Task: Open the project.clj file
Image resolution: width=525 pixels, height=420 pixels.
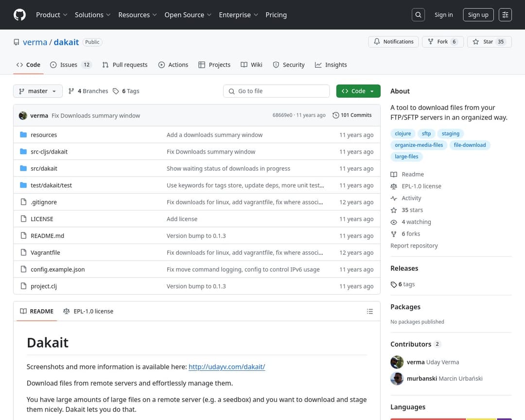Action: [x=44, y=286]
